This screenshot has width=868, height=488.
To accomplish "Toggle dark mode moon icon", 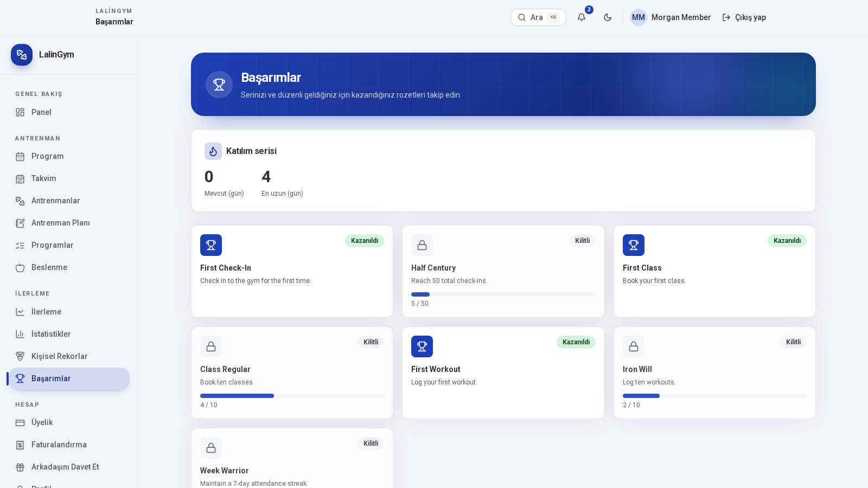I will pos(608,17).
